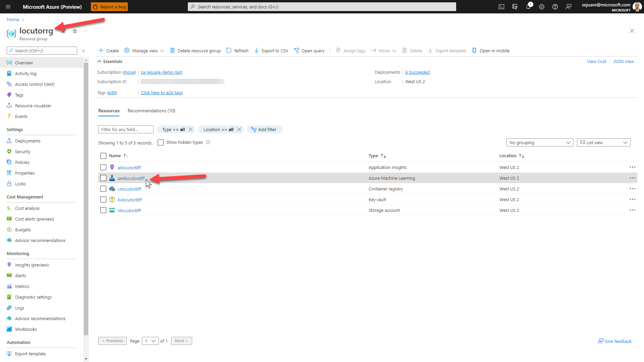Check the amllocutor6lff row checkbox
Image resolution: width=644 pixels, height=362 pixels.
(x=103, y=178)
